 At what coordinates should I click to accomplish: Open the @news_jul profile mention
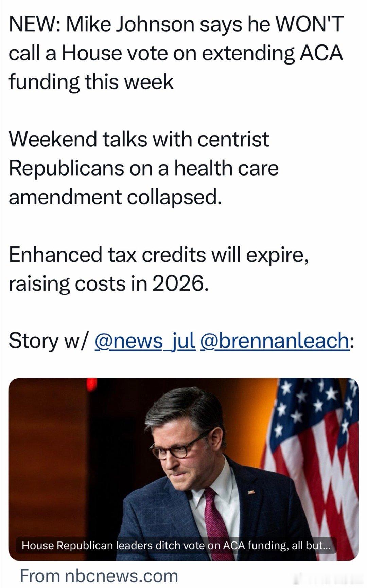(144, 341)
